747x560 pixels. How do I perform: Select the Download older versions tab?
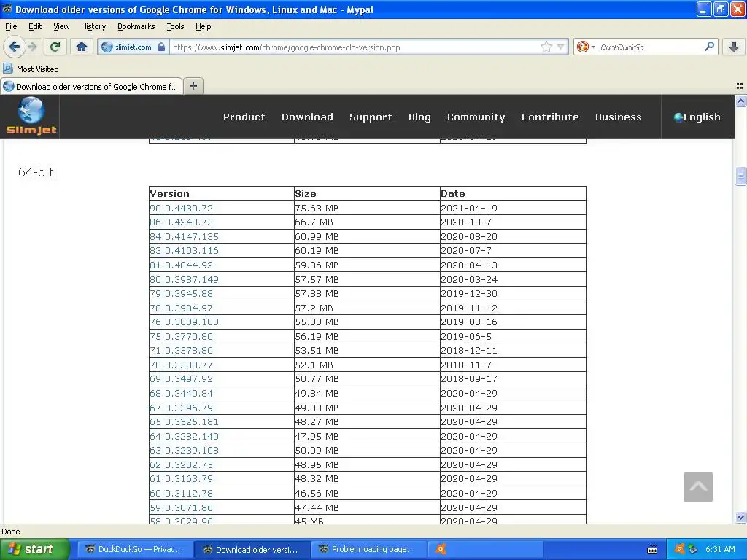click(91, 87)
